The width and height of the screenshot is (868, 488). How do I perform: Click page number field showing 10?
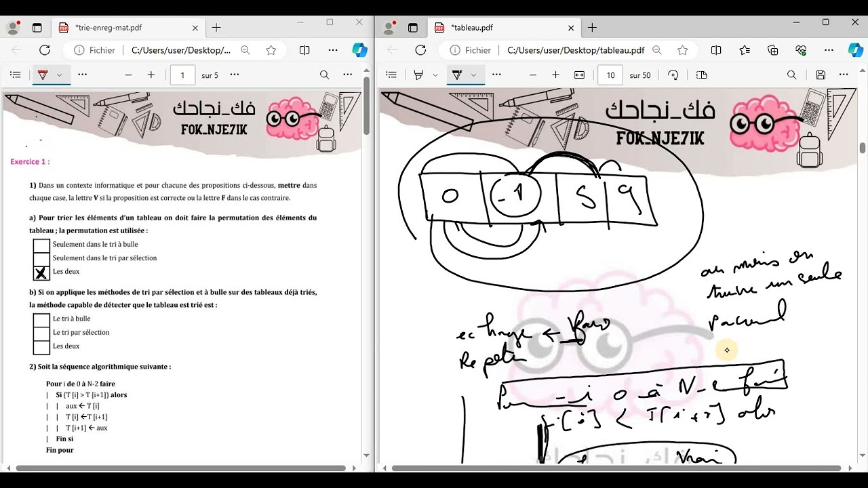tap(610, 75)
